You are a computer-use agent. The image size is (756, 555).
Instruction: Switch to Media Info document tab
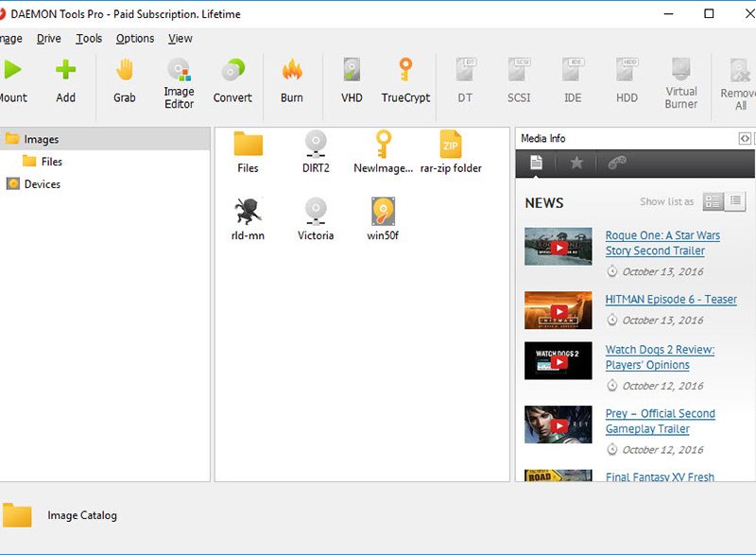pyautogui.click(x=536, y=163)
